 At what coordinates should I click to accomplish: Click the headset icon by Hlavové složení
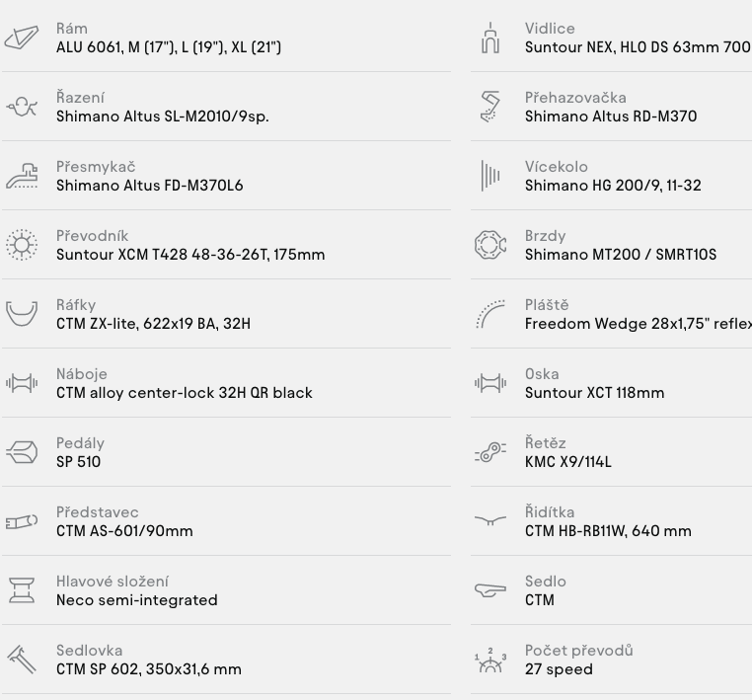tap(21, 590)
